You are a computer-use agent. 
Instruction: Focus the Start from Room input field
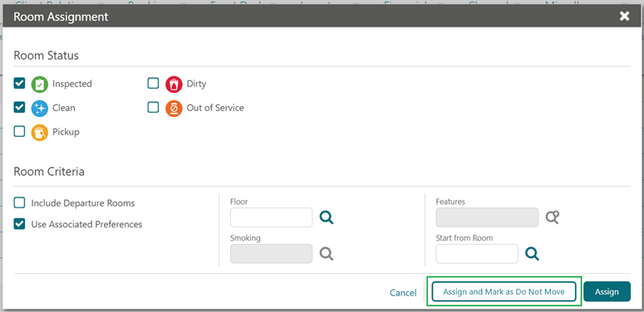(x=477, y=254)
